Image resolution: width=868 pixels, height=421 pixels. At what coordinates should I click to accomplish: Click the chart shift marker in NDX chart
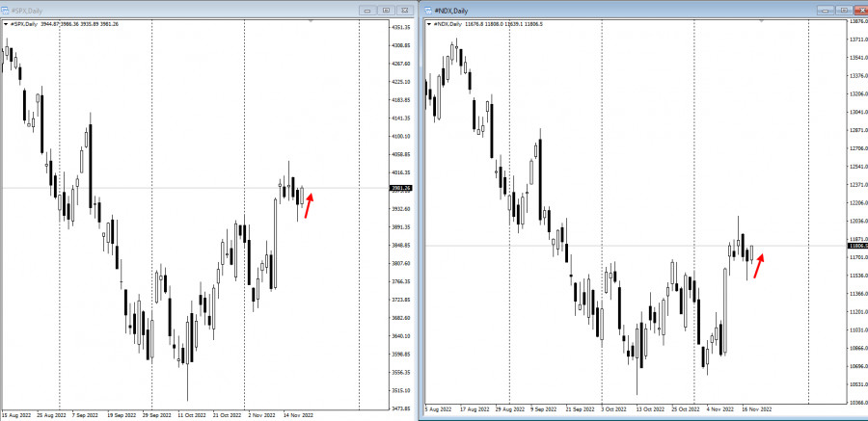[x=762, y=21]
